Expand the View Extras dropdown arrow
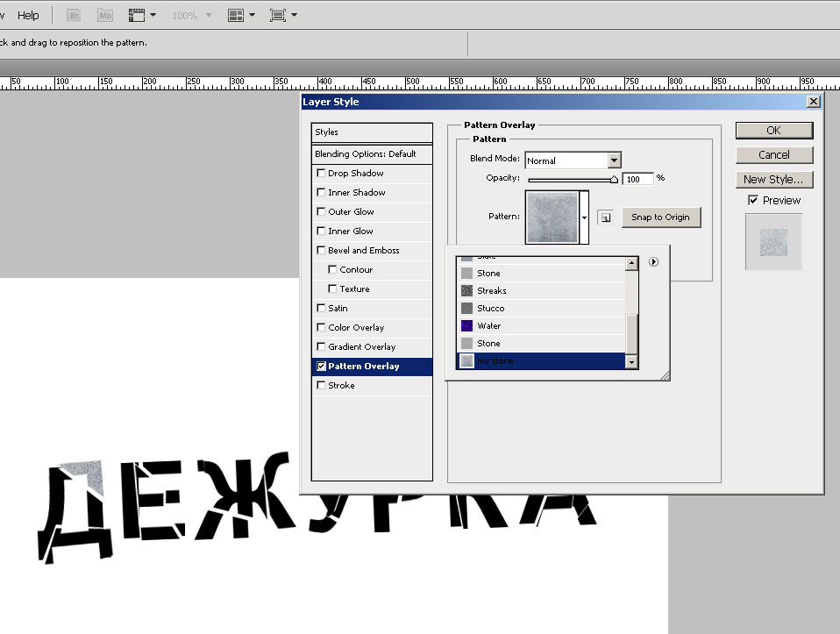This screenshot has width=840, height=634. tap(153, 16)
